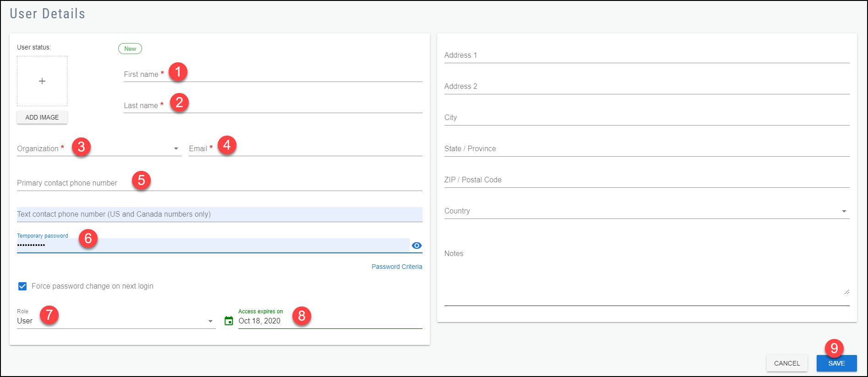868x377 pixels.
Task: Show the temporary password with the eye icon
Action: 417,246
